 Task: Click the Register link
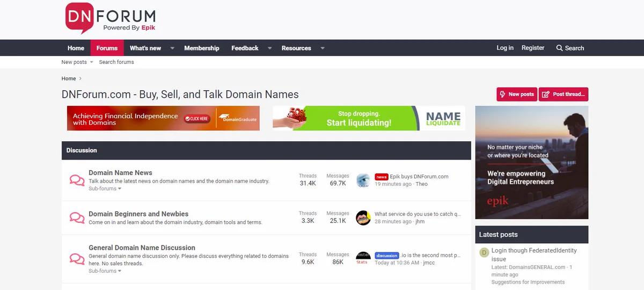[533, 48]
